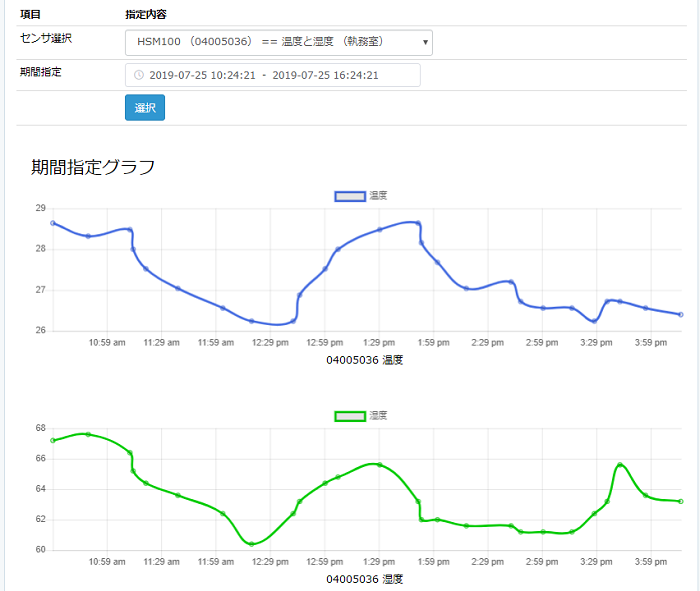Click the temperature data point at 1:29 pm
The width and height of the screenshot is (700, 591).
tap(379, 230)
